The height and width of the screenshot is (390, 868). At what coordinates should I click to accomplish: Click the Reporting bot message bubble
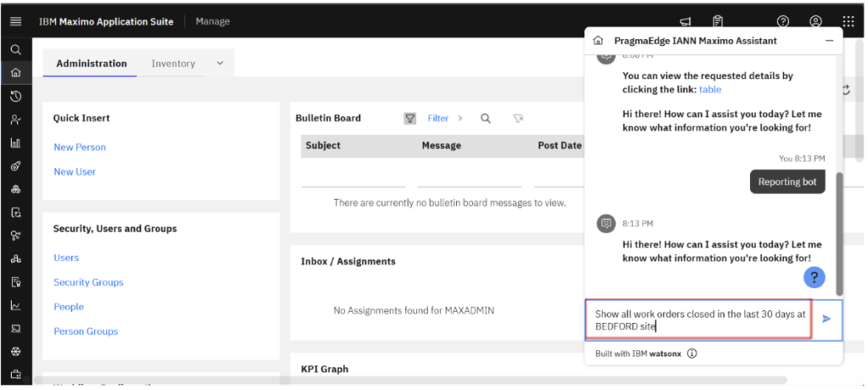(x=787, y=181)
